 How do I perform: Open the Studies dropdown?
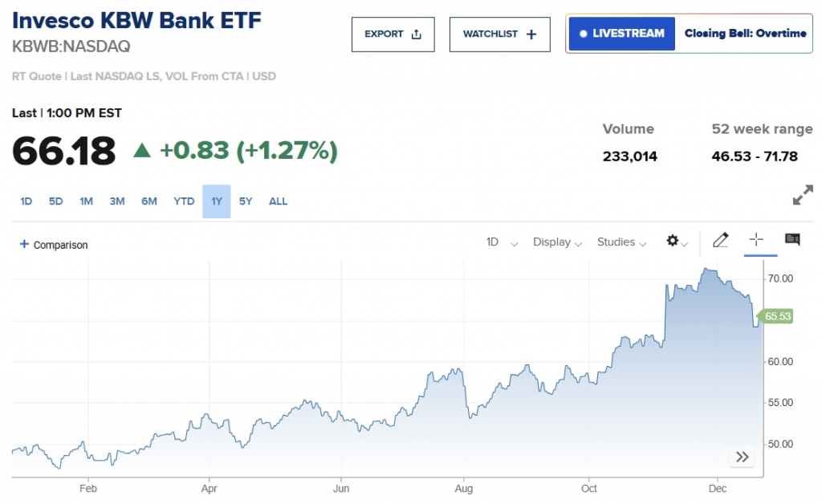pyautogui.click(x=621, y=242)
